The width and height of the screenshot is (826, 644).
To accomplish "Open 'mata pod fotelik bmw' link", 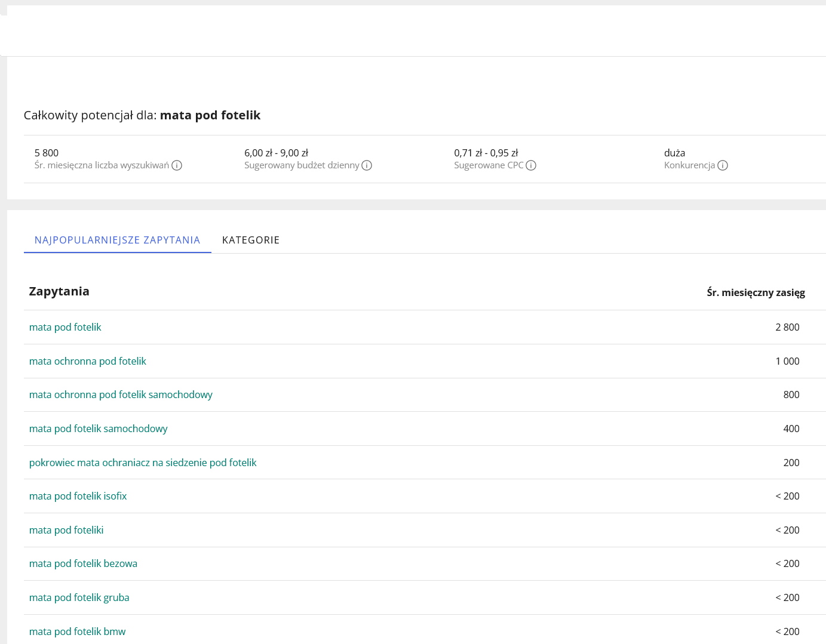I will pos(77,631).
